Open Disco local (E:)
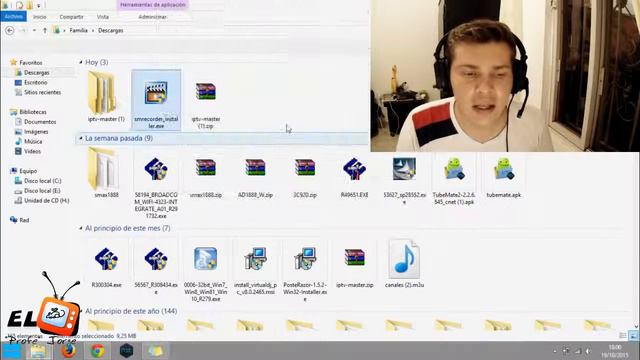The width and height of the screenshot is (640, 360). tap(42, 191)
